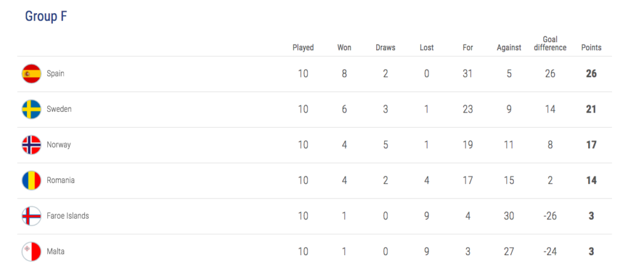Sort table by Goal difference header
Screen dimensions: 644x274
coord(550,43)
